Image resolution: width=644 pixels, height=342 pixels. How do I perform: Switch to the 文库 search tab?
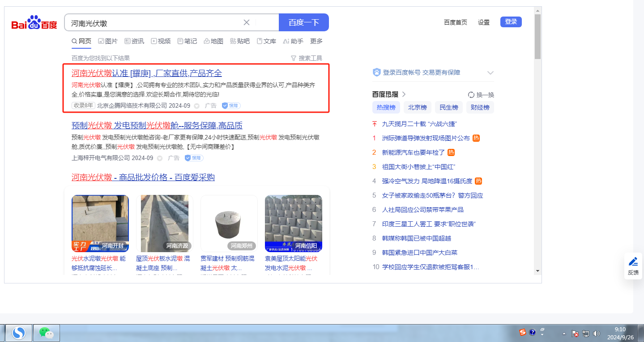[266, 41]
